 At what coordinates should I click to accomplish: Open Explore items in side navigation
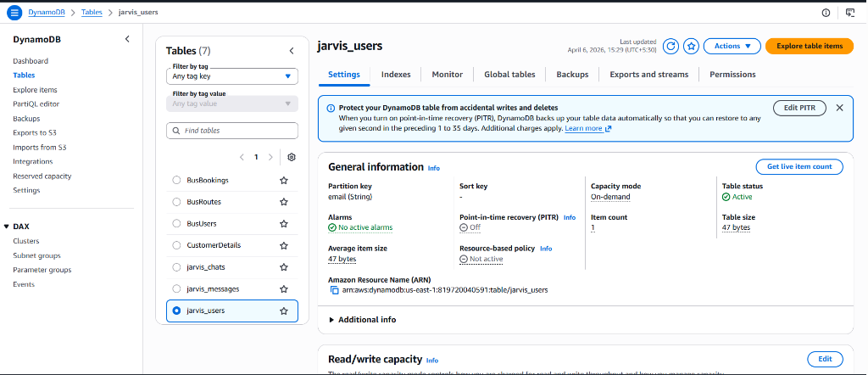point(35,90)
